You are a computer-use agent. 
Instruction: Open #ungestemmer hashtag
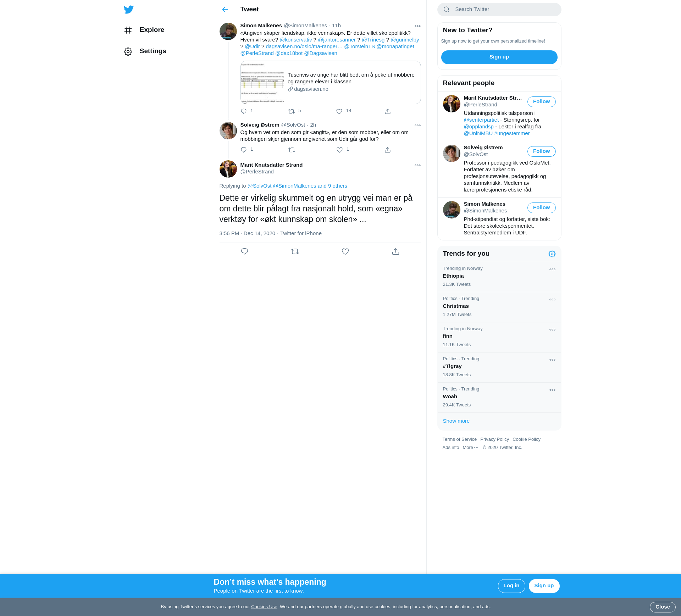click(512, 133)
